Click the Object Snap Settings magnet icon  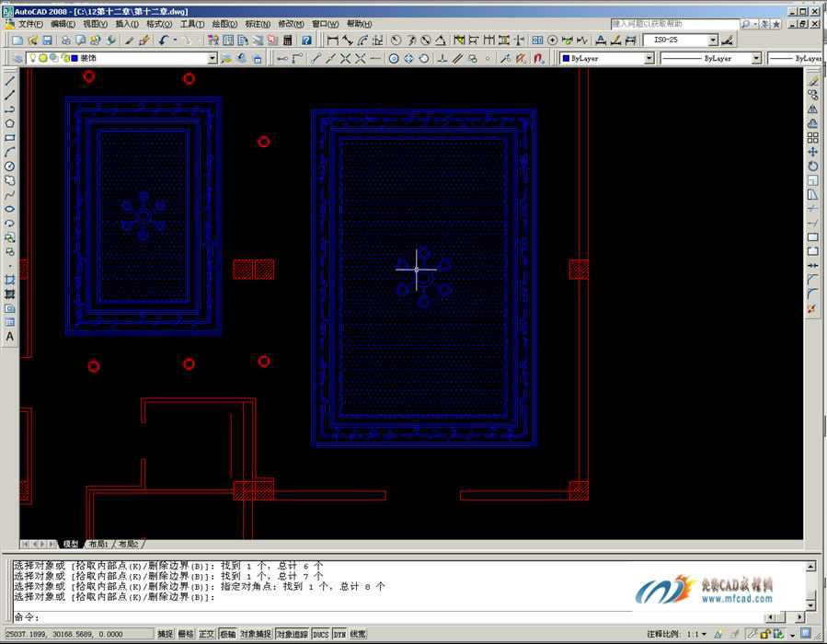[539, 59]
